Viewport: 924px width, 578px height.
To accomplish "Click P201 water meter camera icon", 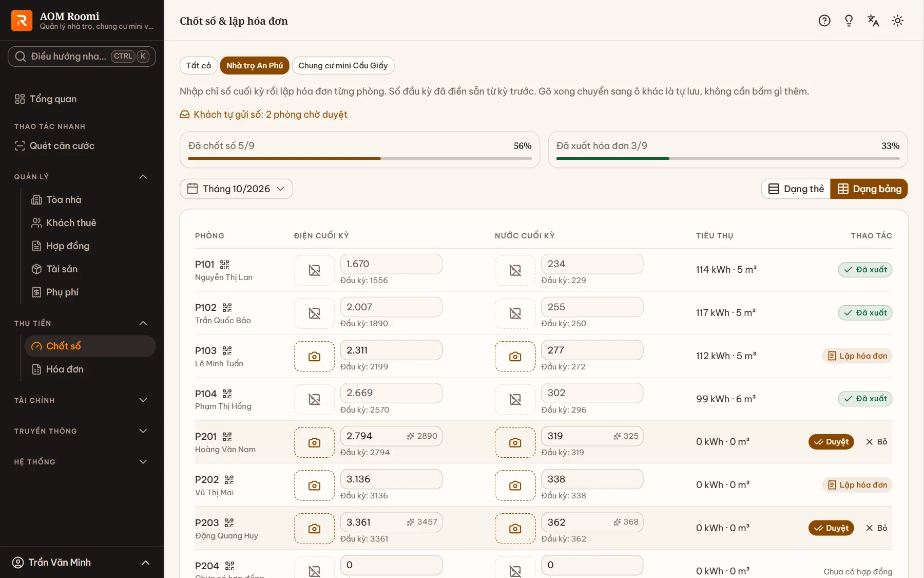I will (x=515, y=442).
